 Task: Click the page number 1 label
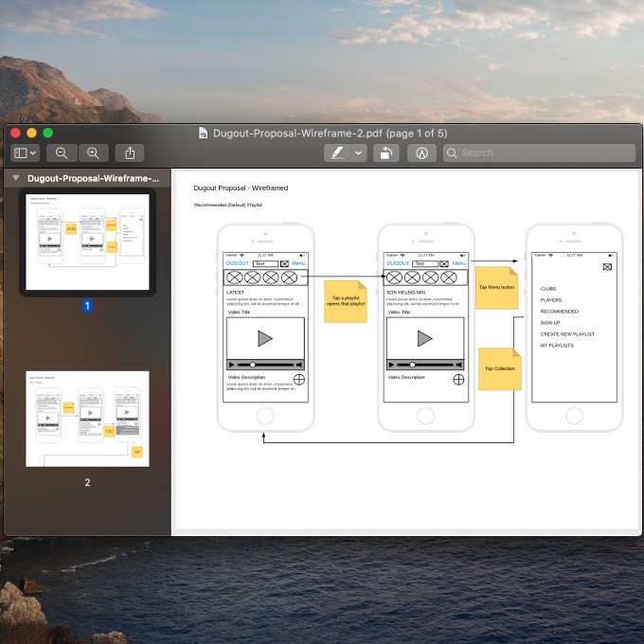tap(87, 306)
